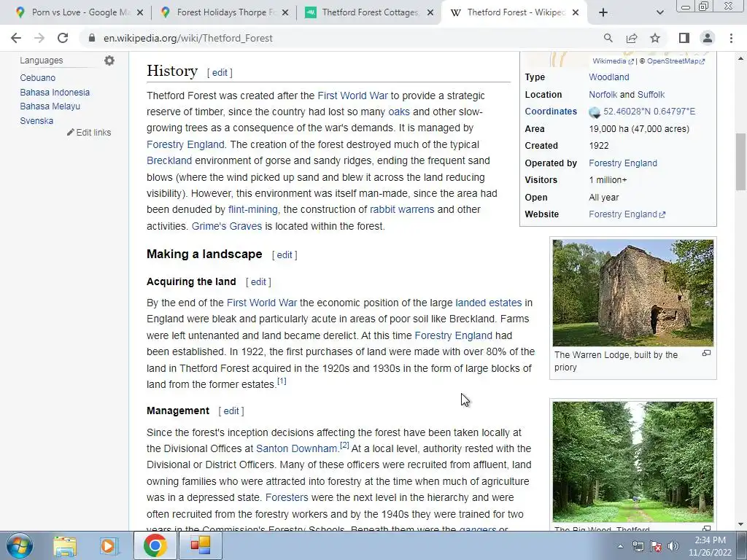This screenshot has width=747, height=560.
Task: Open Action Center flag tray icon
Action: (x=656, y=546)
